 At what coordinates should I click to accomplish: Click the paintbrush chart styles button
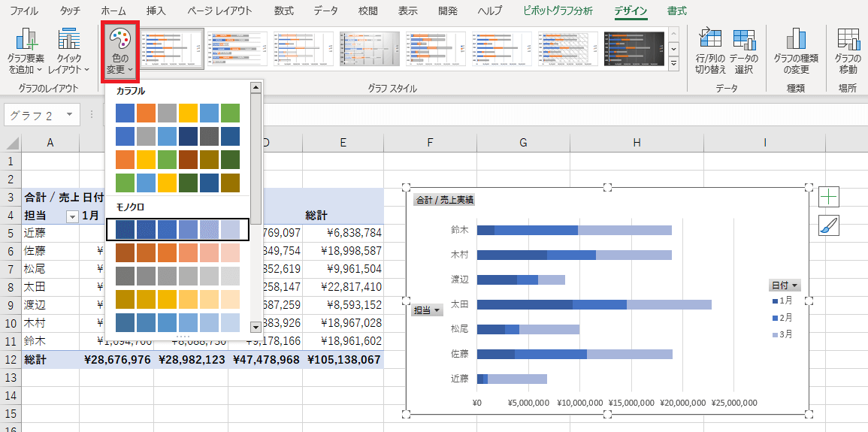tap(829, 225)
